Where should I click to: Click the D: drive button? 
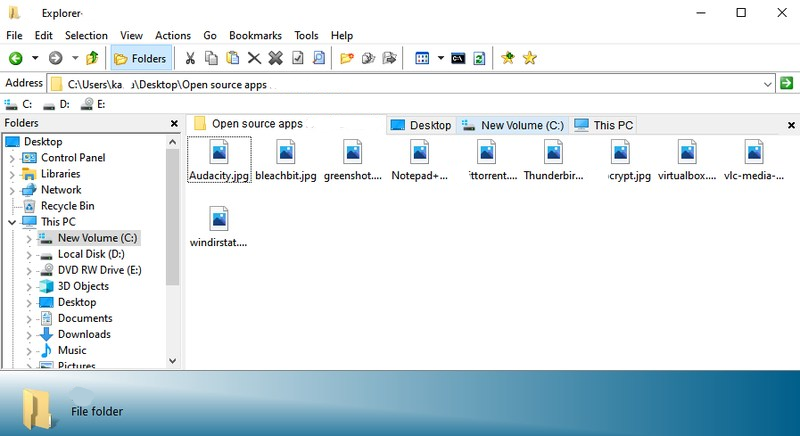point(56,104)
